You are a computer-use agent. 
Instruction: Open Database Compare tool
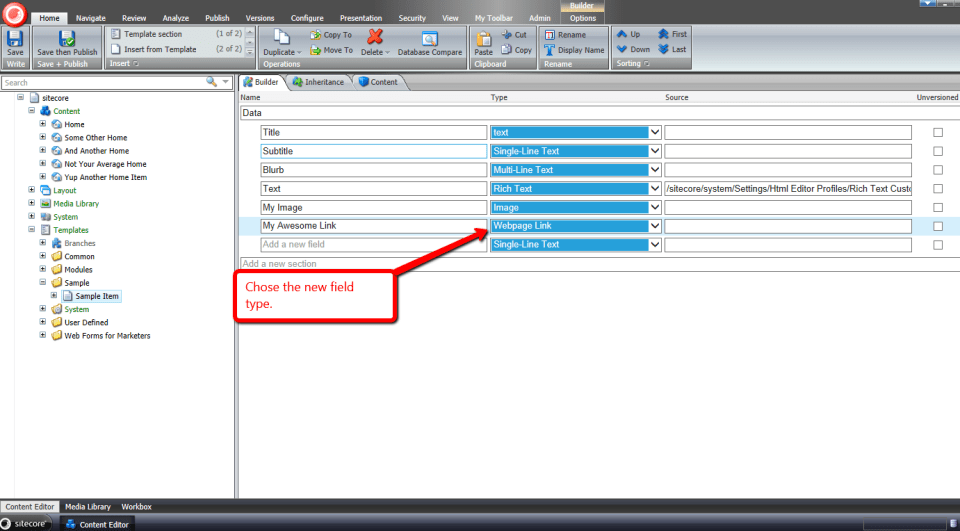[x=430, y=40]
